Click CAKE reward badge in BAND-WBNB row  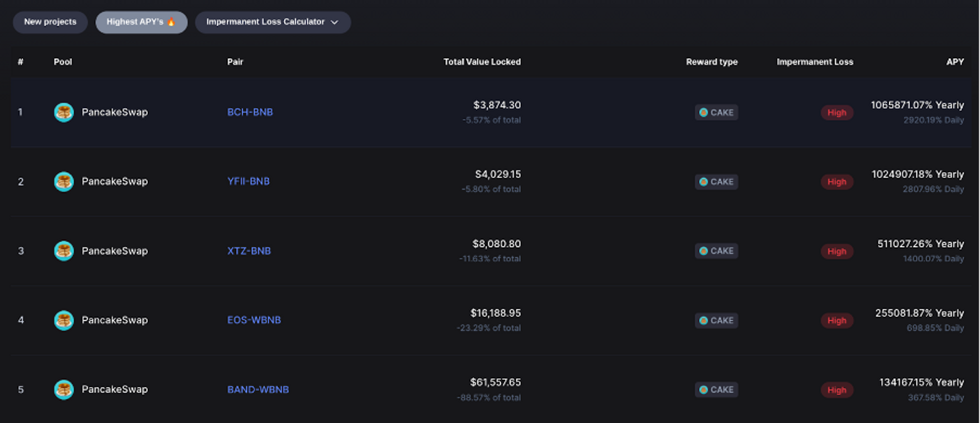pos(716,390)
